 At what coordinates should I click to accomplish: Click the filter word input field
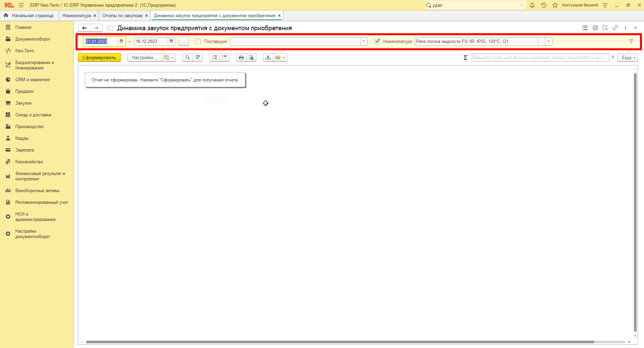[x=540, y=57]
